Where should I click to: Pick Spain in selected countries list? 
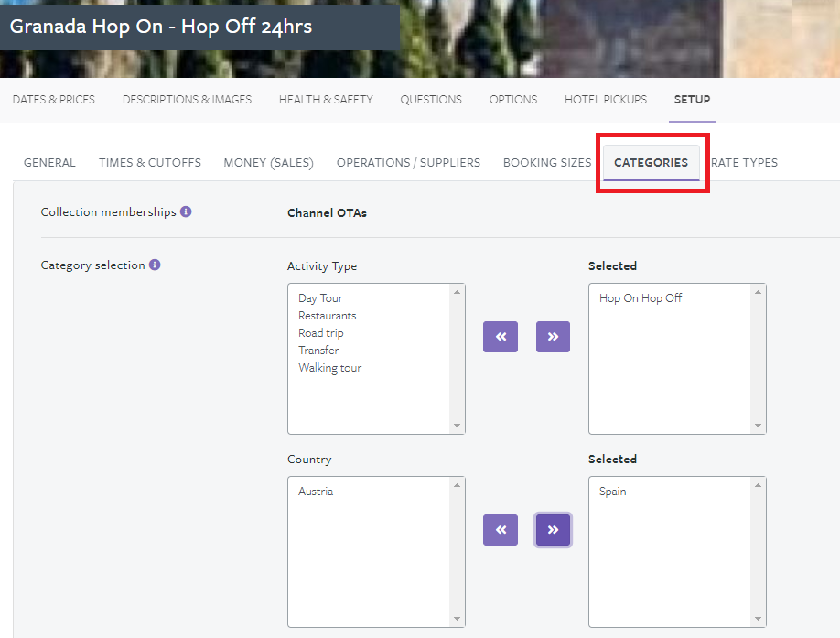tap(613, 492)
